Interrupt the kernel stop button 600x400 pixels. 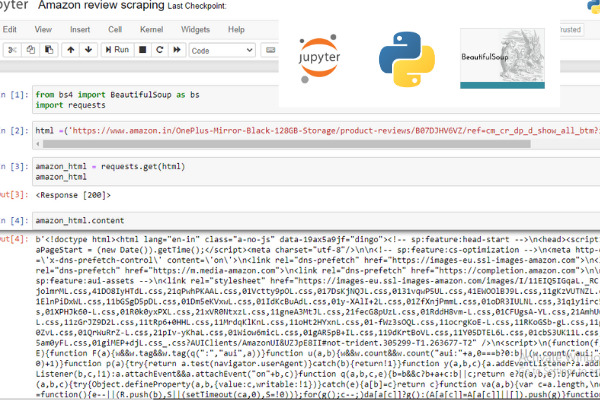coord(142,50)
